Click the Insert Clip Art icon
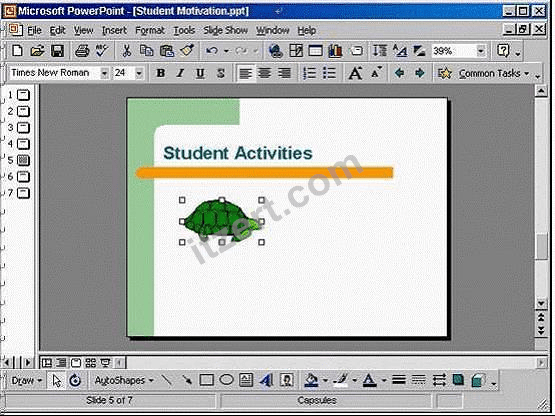555x416 pixels. click(x=287, y=380)
